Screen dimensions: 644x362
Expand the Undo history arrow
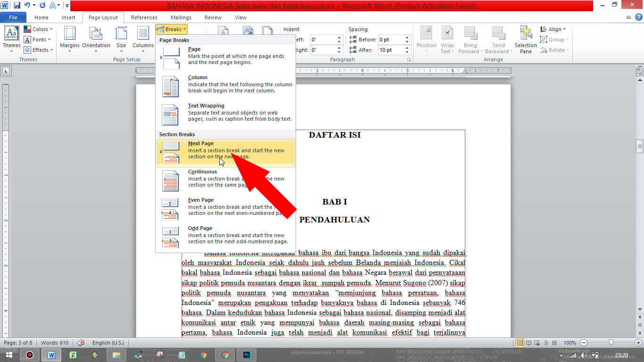click(x=34, y=6)
